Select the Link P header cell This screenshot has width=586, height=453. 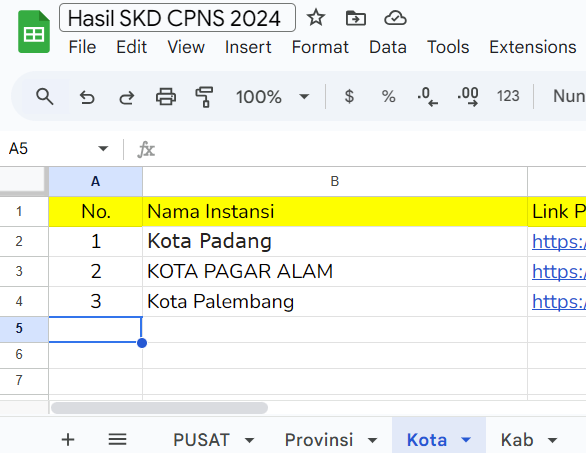(557, 212)
